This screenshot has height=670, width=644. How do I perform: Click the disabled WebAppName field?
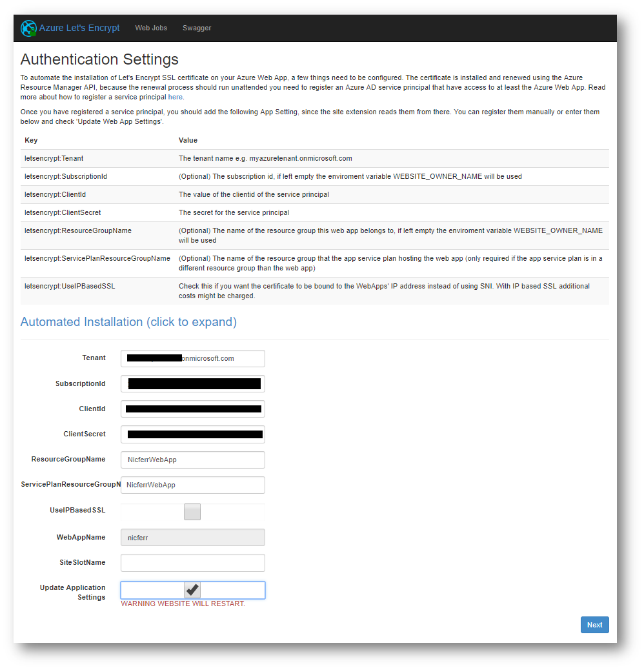193,537
